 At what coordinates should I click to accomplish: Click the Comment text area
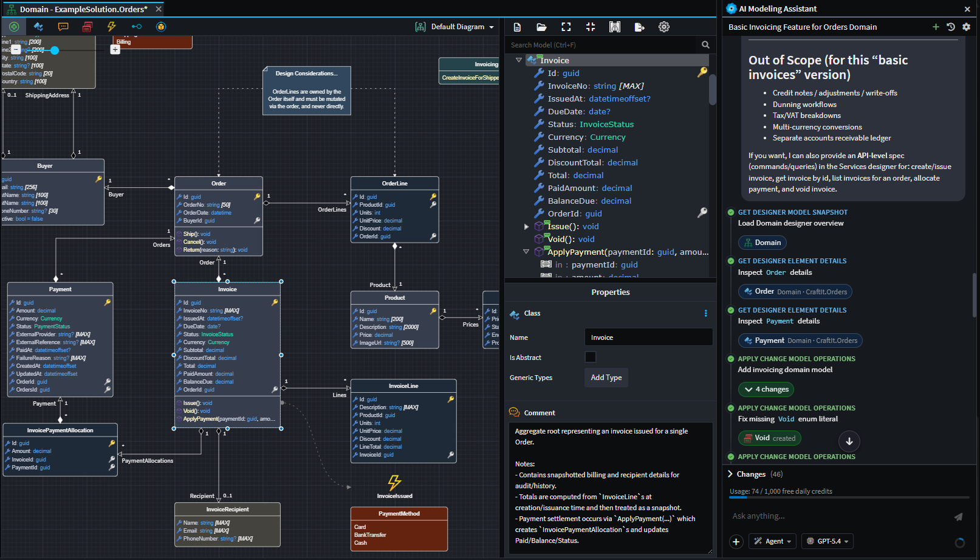coord(611,488)
